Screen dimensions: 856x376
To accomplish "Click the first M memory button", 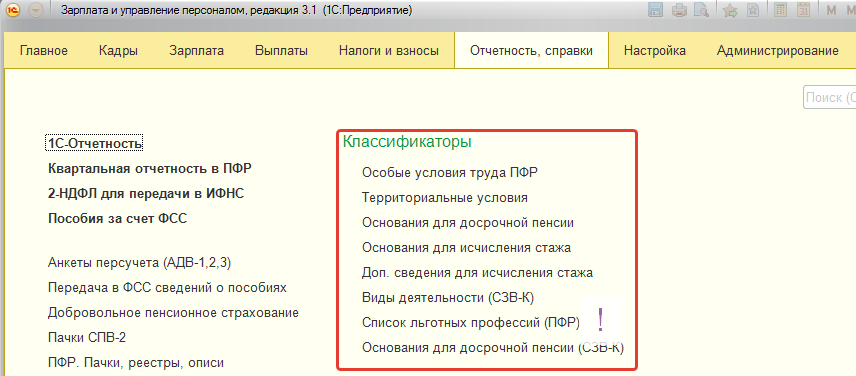I will click(x=831, y=10).
